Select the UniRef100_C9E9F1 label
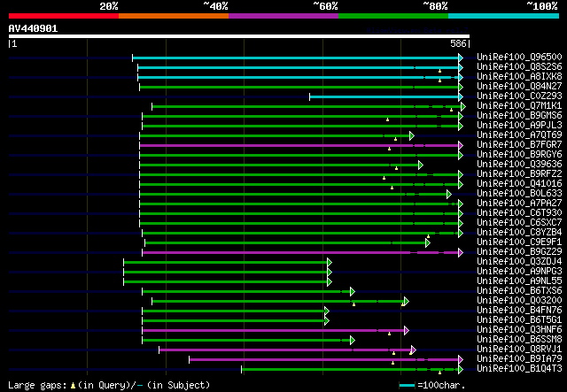The width and height of the screenshot is (567, 392). [x=519, y=242]
